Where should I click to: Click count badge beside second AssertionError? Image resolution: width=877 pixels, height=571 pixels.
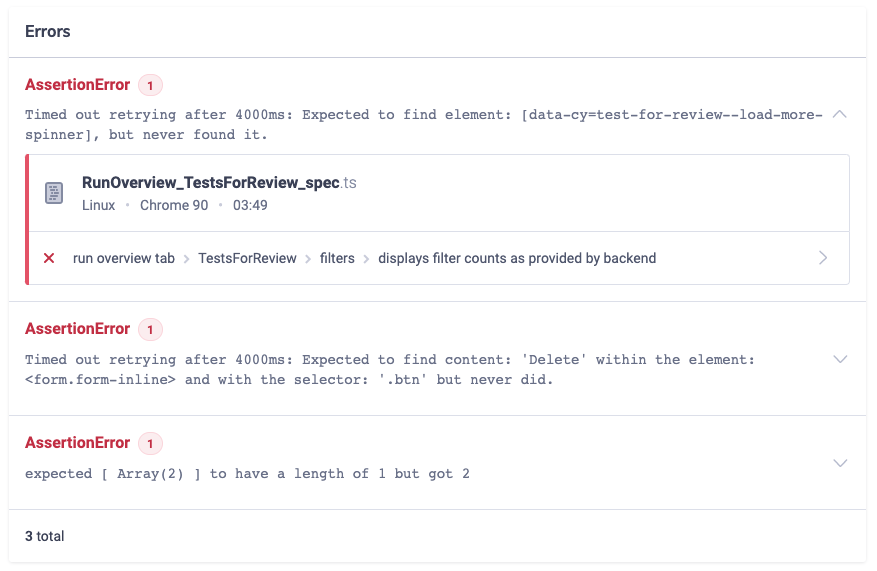coord(150,329)
